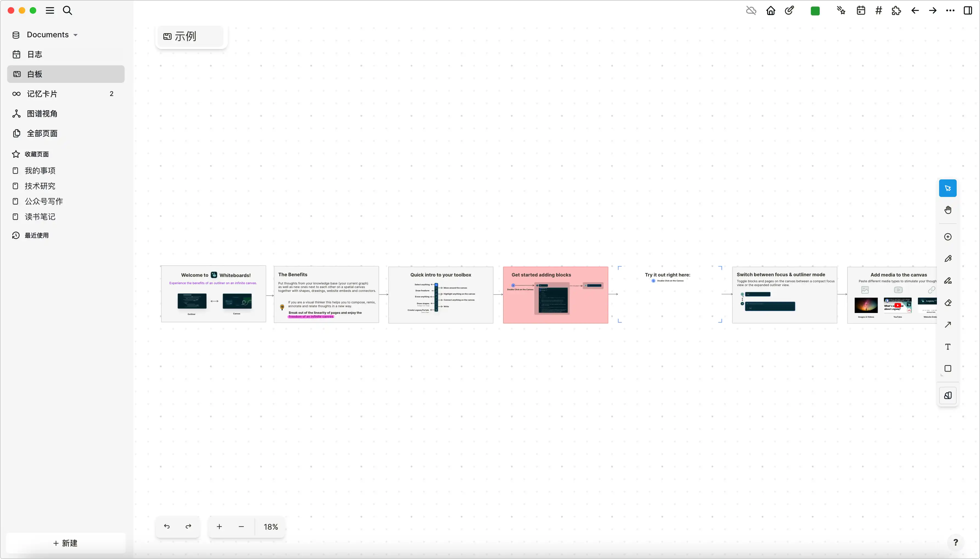980x559 pixels.
Task: Toggle the left sidebar menu
Action: (50, 10)
